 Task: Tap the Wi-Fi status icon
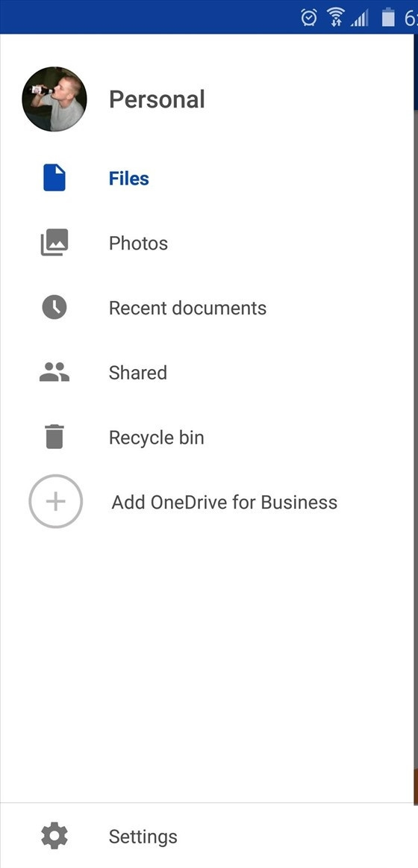[x=336, y=18]
